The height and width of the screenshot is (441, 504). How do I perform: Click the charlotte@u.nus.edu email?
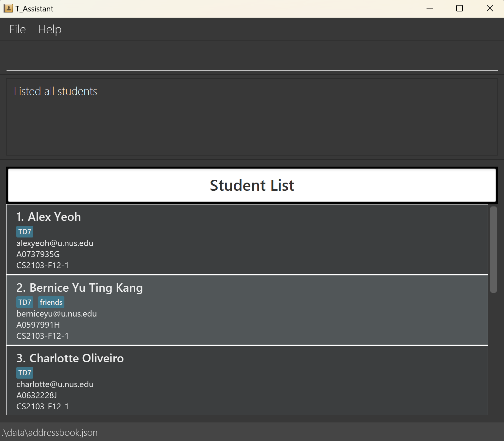point(55,384)
